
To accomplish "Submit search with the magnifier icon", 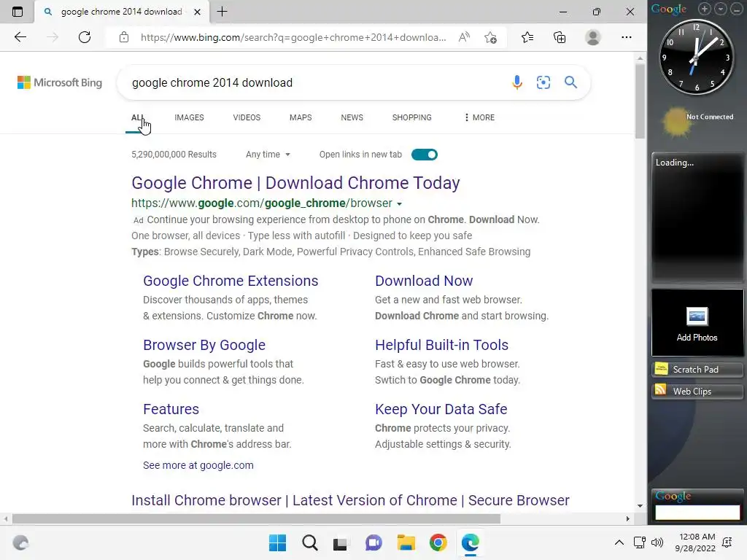I will click(570, 82).
